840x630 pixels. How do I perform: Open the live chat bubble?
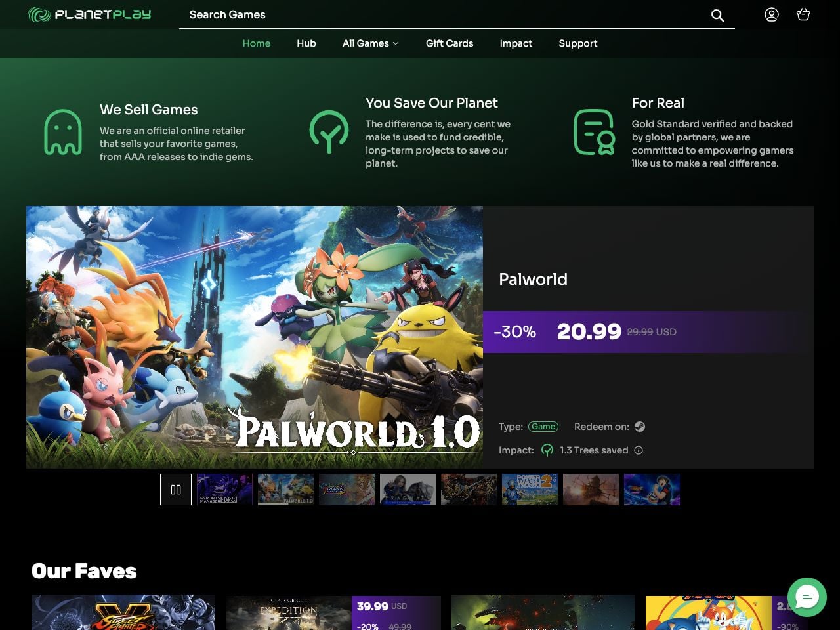[x=807, y=597]
